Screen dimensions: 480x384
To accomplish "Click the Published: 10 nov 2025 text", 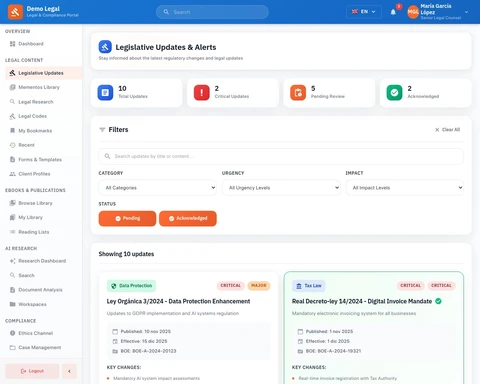I will click(146, 331).
